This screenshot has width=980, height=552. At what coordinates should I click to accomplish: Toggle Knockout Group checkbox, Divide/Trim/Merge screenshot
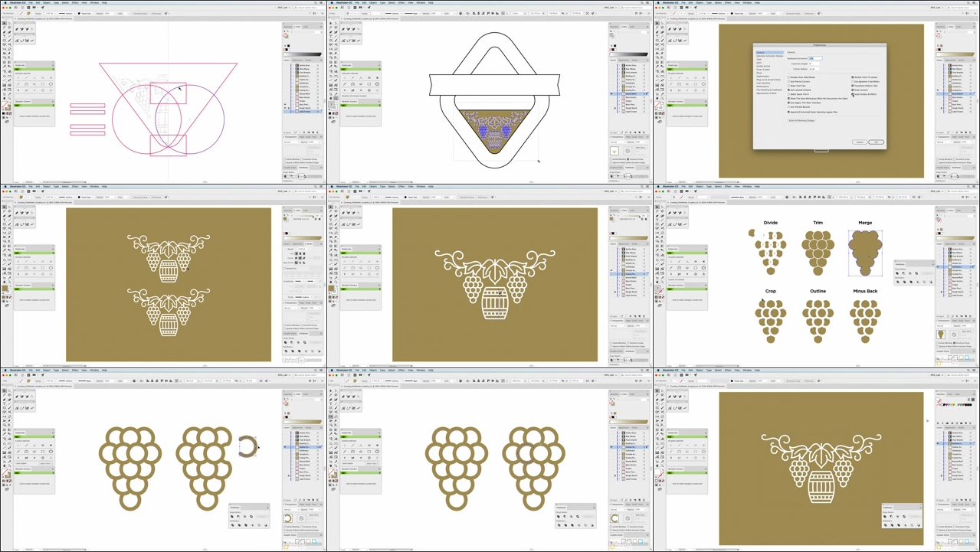coord(955,343)
